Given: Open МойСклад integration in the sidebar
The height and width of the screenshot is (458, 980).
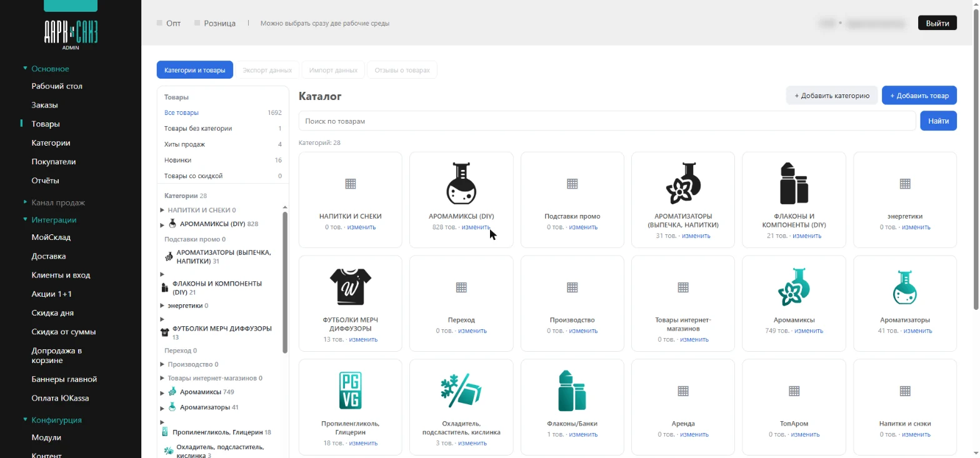Looking at the screenshot, I should [x=51, y=237].
